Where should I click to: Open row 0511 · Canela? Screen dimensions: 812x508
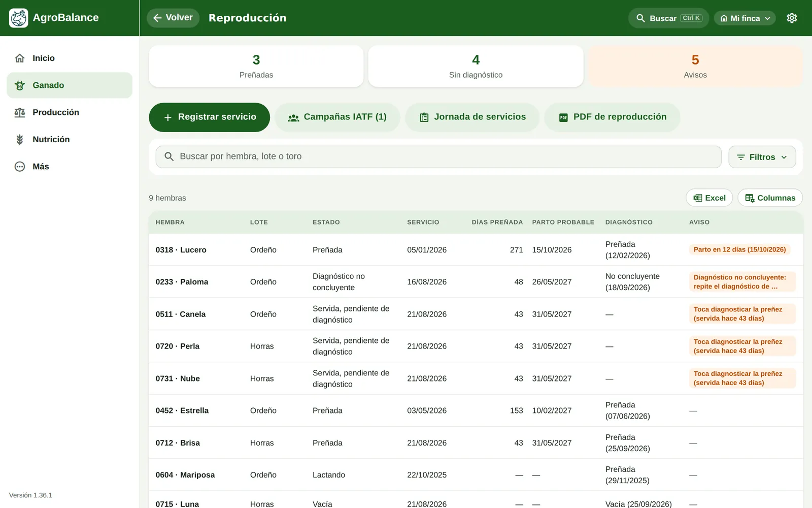476,314
